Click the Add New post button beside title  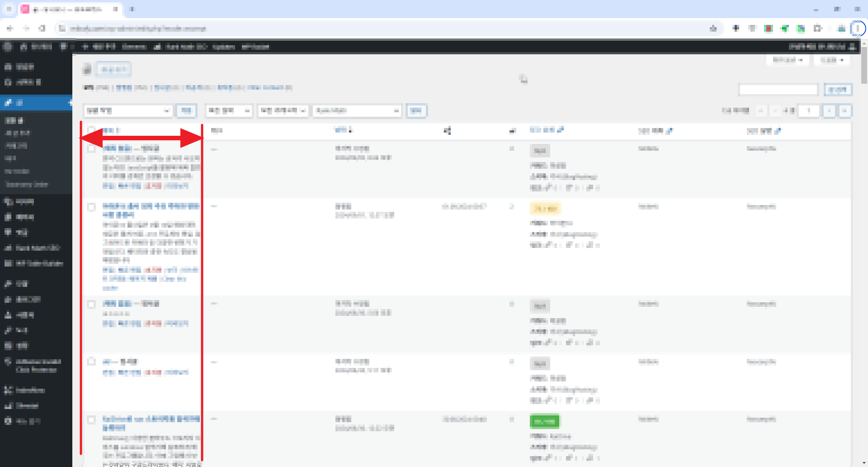click(x=113, y=69)
